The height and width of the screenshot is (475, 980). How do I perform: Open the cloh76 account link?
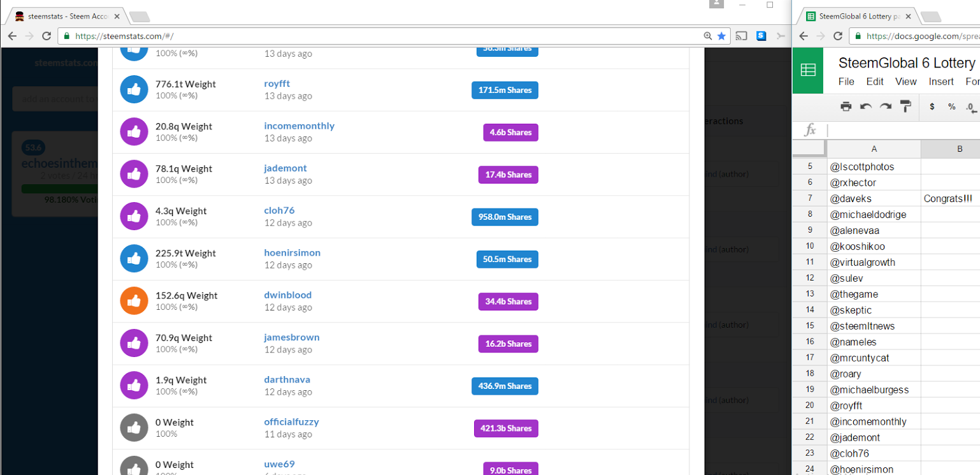[x=280, y=210]
